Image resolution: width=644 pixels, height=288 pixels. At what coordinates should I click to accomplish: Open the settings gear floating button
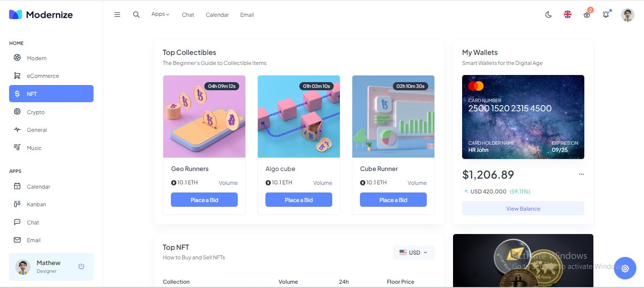[x=625, y=268]
